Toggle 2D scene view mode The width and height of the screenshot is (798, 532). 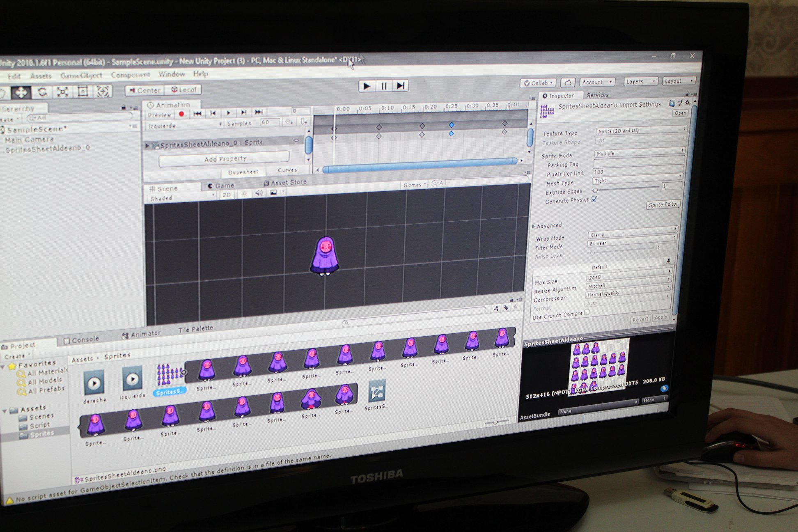point(227,195)
